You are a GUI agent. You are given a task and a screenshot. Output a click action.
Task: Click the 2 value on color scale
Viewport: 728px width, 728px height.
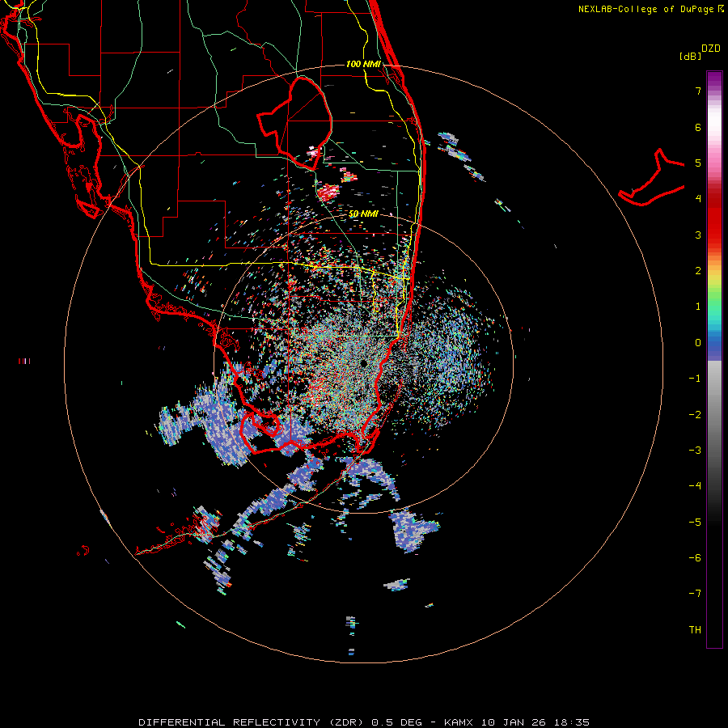(698, 271)
